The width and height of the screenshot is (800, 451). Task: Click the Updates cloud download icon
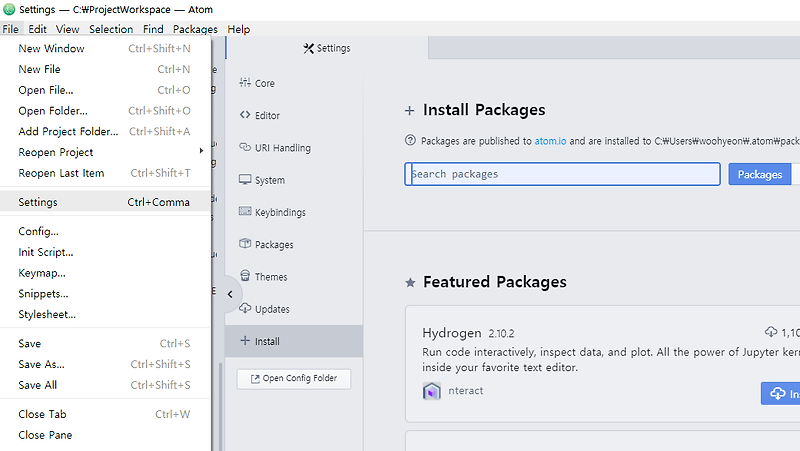pyautogui.click(x=245, y=309)
